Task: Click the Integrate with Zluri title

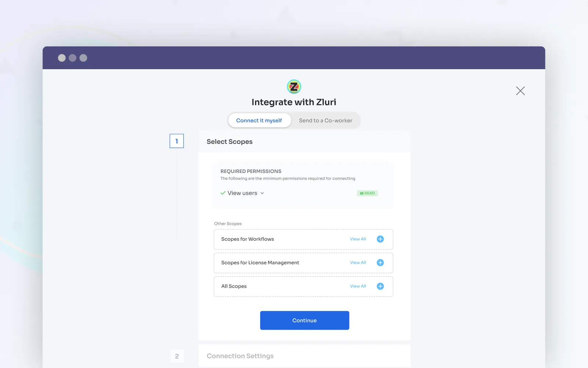Action: [294, 102]
